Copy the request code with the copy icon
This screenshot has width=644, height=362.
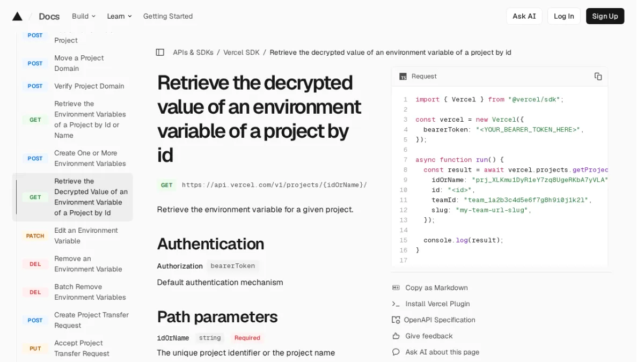[598, 76]
